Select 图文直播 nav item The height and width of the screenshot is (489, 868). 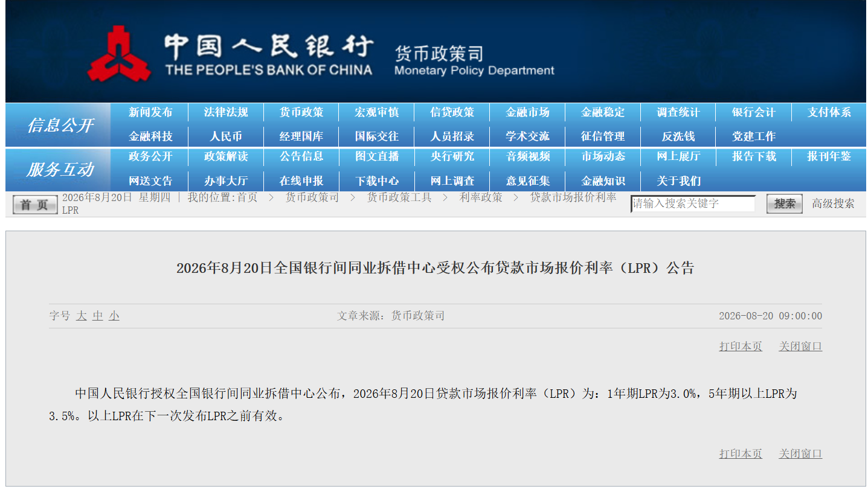[377, 156]
